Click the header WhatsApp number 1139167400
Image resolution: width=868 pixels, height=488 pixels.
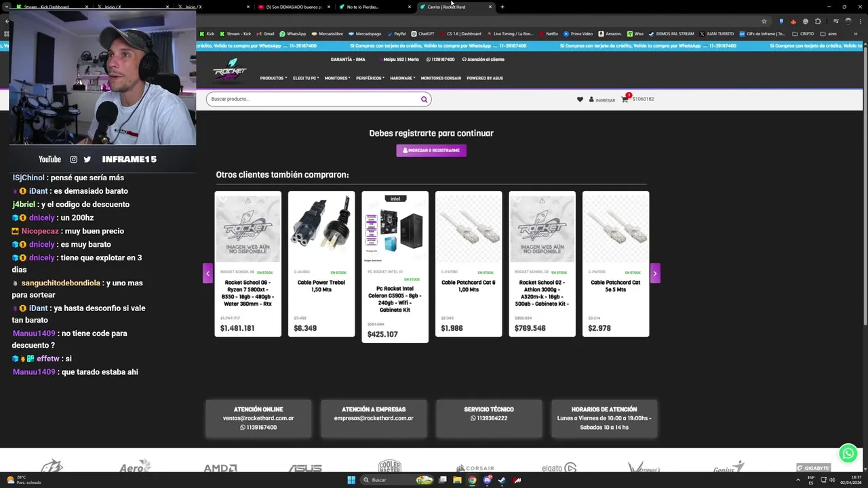441,59
